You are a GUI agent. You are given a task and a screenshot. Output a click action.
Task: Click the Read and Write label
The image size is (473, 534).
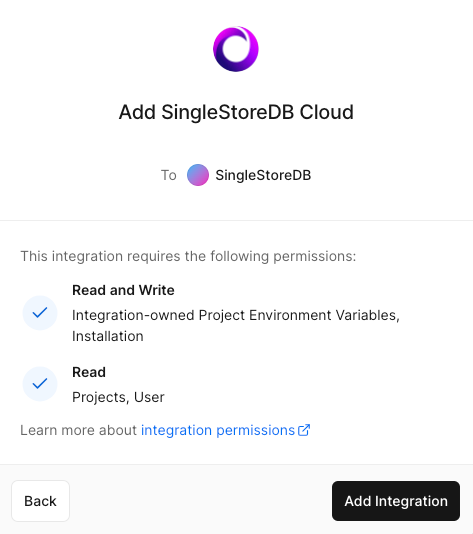123,290
